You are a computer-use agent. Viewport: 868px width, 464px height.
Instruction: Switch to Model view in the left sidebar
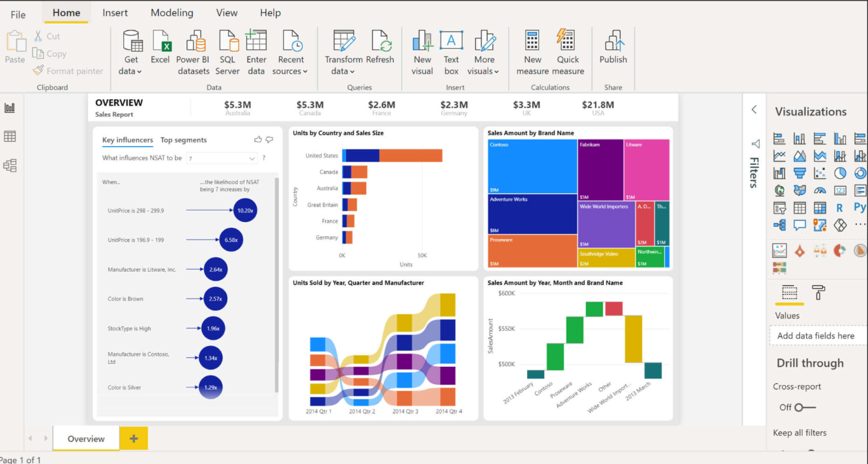[x=10, y=165]
